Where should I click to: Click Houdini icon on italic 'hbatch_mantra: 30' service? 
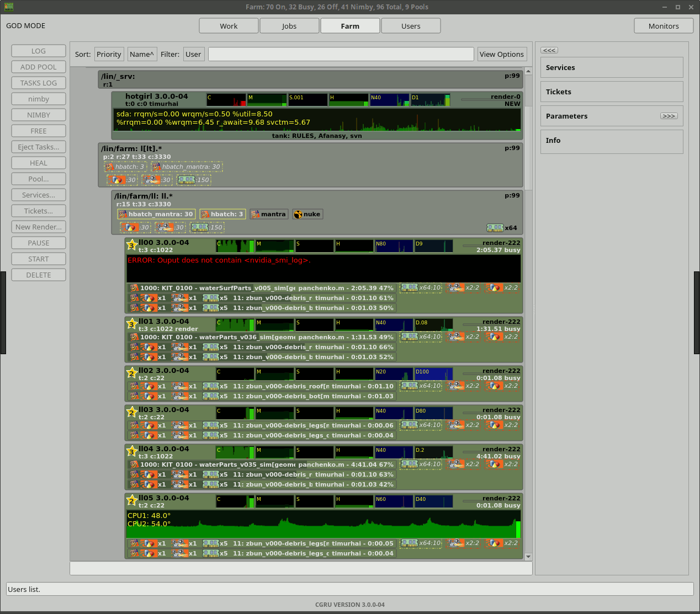pos(156,167)
